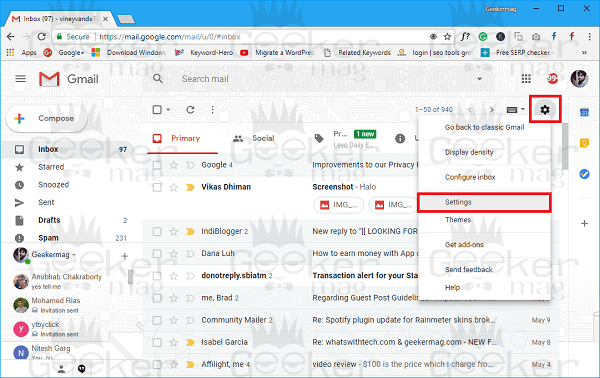Open the red notifications badge
The width and height of the screenshot is (600, 378).
coord(552,79)
